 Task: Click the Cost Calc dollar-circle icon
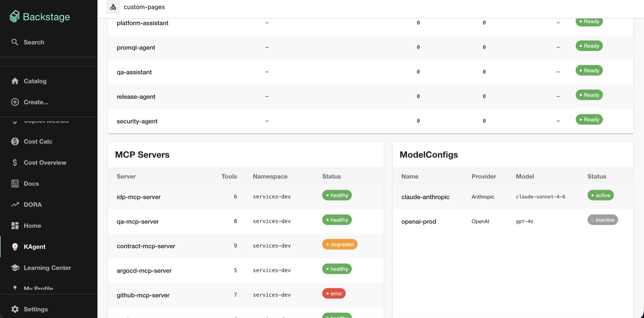point(15,141)
